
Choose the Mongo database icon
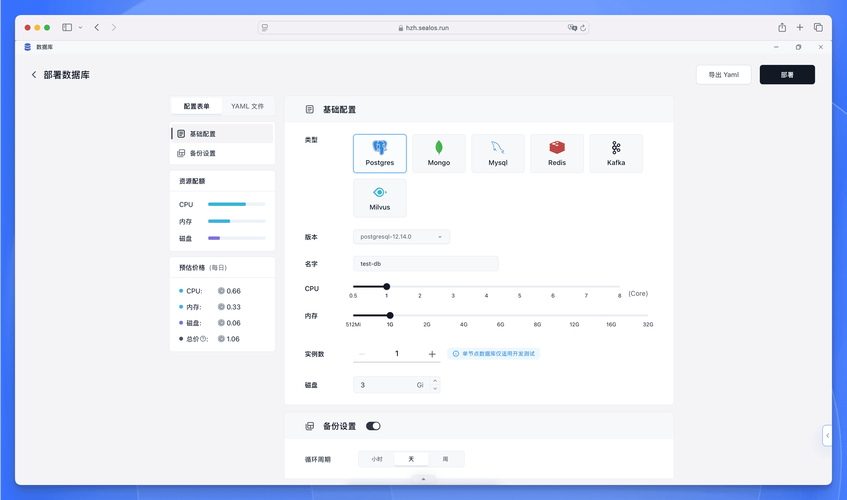439,153
